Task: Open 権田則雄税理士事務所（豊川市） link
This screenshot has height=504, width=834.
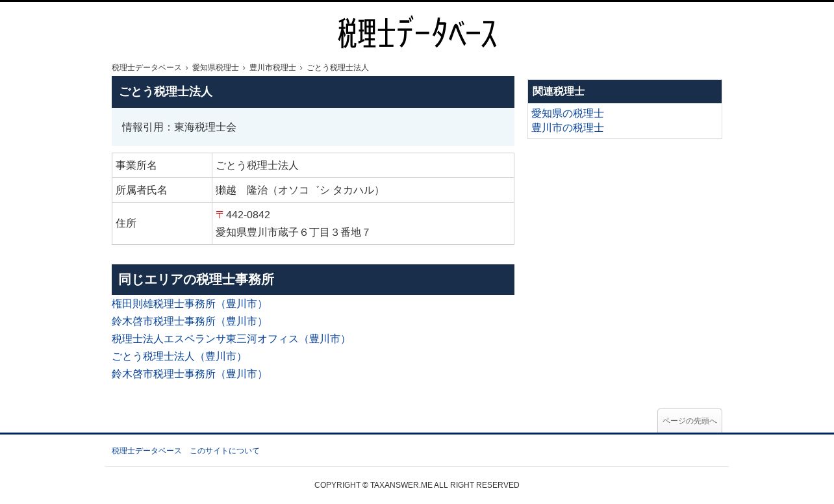Action: pyautogui.click(x=189, y=304)
